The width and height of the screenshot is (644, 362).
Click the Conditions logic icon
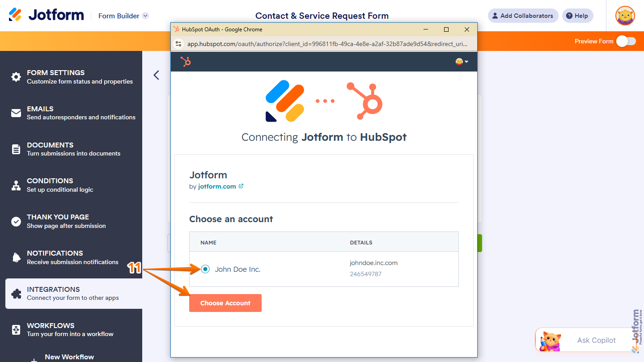tap(16, 185)
